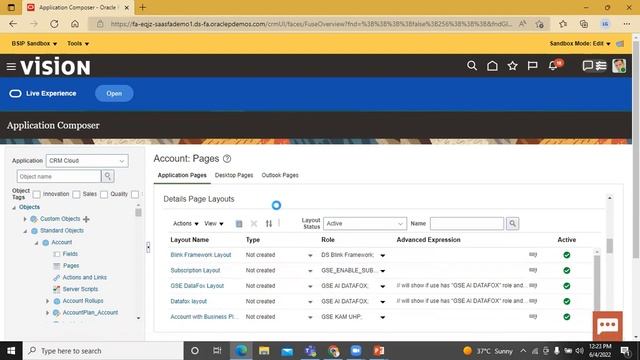
Task: Open Blink Framework Layout link
Action: (x=201, y=255)
